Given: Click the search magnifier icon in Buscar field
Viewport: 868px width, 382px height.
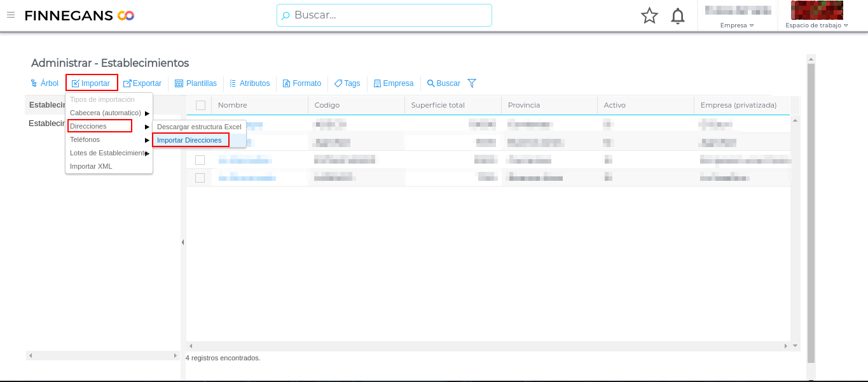Looking at the screenshot, I should click(x=286, y=15).
